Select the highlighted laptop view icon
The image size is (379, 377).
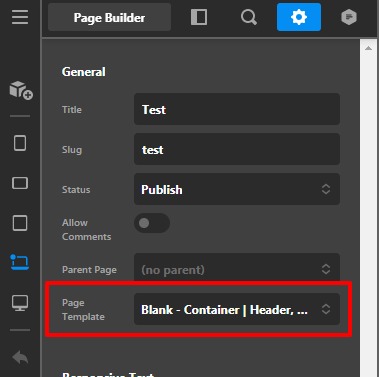(20, 262)
